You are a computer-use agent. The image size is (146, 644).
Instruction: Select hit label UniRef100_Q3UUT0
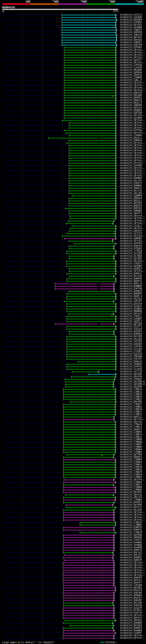coord(131,183)
